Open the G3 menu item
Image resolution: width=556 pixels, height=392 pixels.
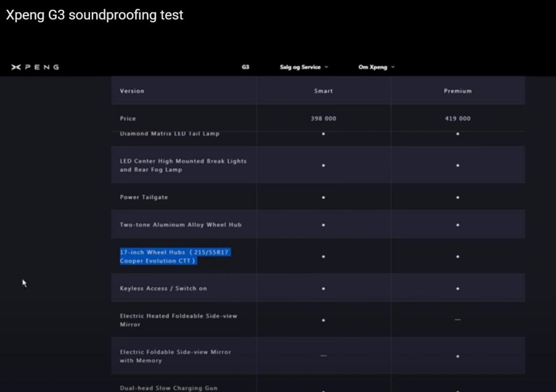tap(245, 67)
